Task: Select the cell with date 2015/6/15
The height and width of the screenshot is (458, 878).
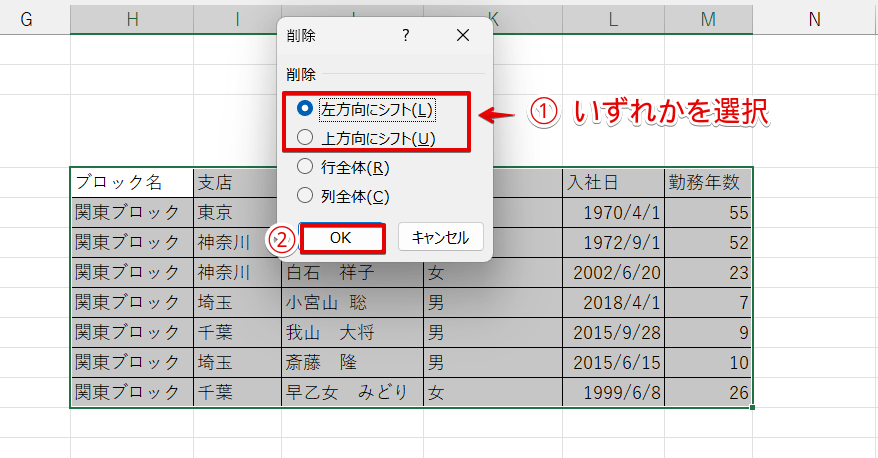Action: point(613,363)
